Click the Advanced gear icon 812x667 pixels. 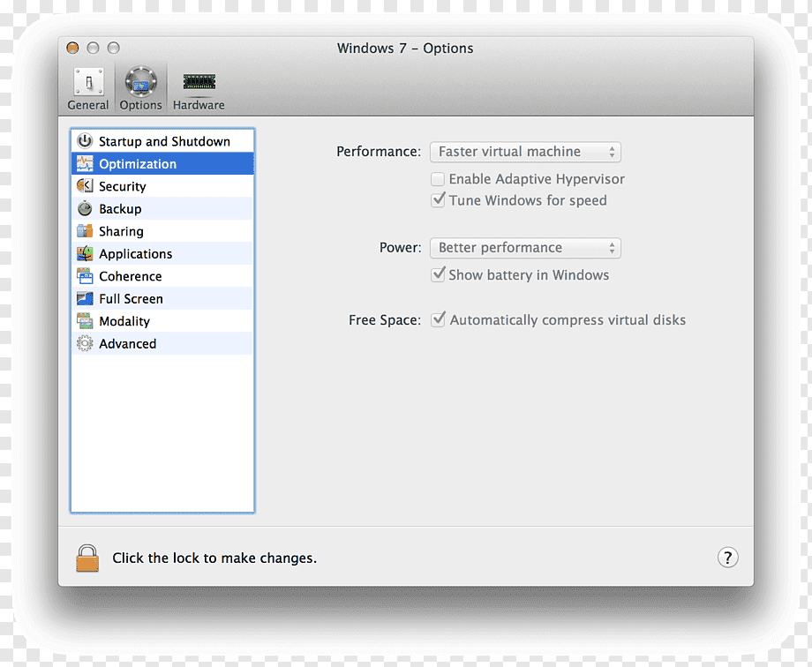pyautogui.click(x=85, y=343)
